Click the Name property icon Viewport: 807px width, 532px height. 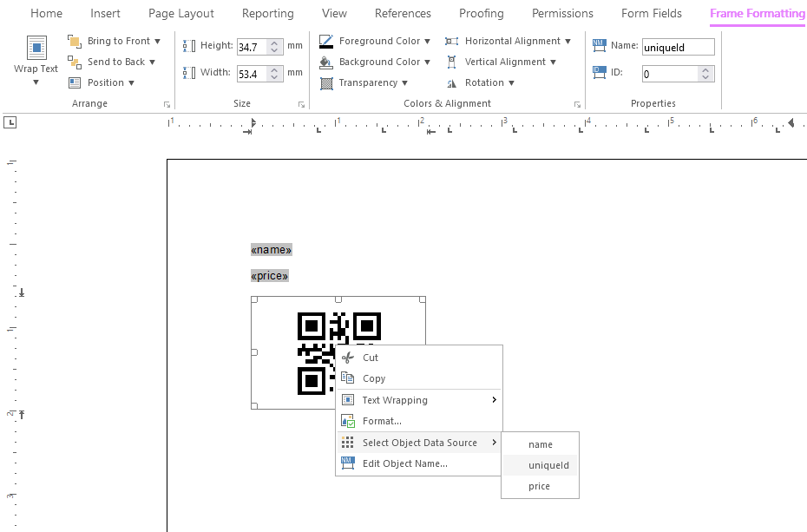coord(599,45)
